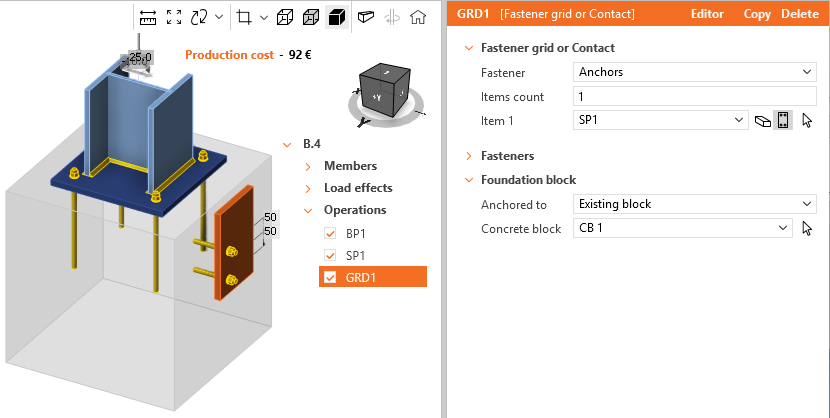Click the 3D orientation view cube

point(384,92)
